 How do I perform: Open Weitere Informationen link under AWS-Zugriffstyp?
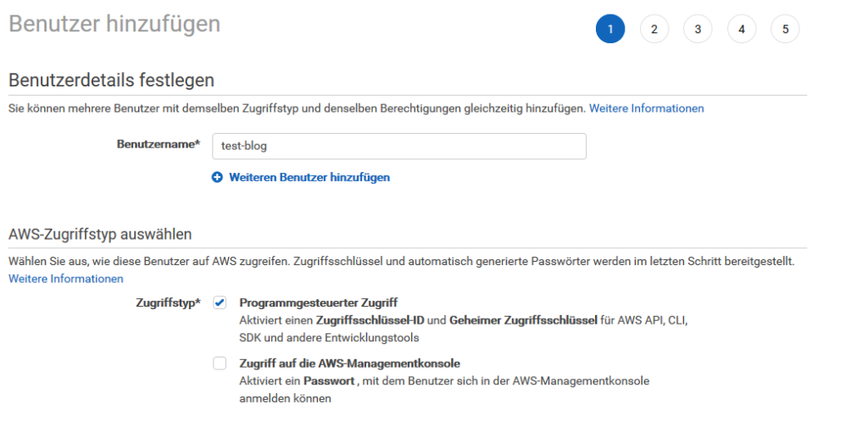coord(66,279)
